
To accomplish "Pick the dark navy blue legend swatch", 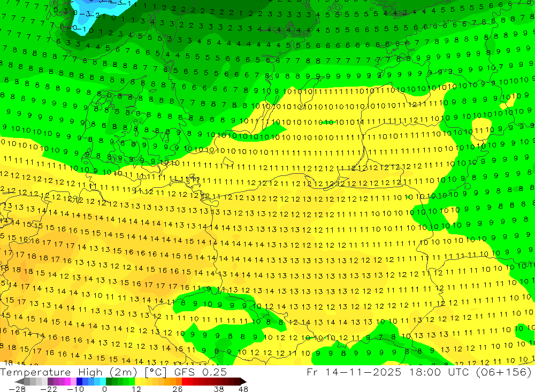I will click(79, 381).
